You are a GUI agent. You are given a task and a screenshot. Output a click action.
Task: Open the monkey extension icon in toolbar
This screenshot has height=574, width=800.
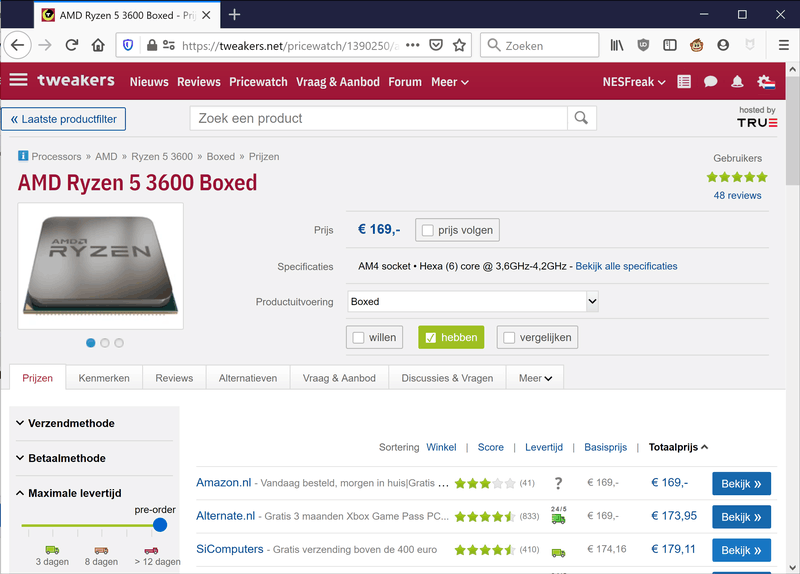click(x=696, y=45)
